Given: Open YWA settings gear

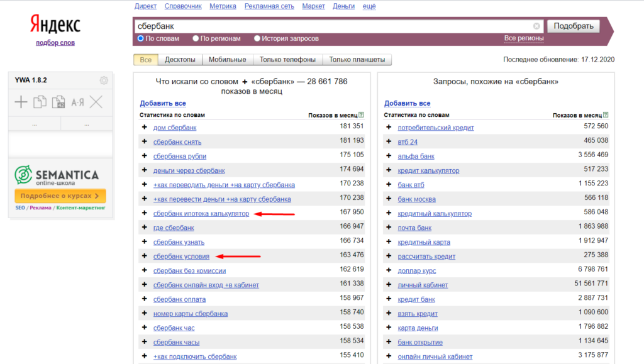Looking at the screenshot, I should (104, 80).
